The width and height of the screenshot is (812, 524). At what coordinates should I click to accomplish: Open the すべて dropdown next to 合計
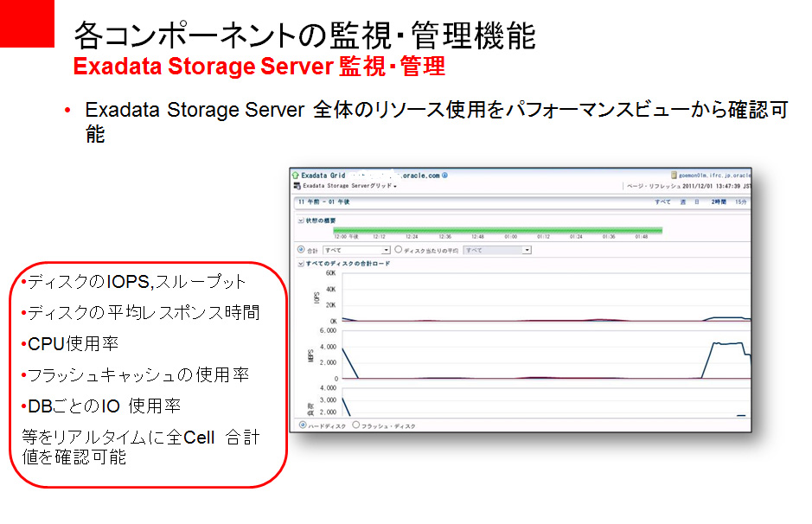(x=356, y=250)
